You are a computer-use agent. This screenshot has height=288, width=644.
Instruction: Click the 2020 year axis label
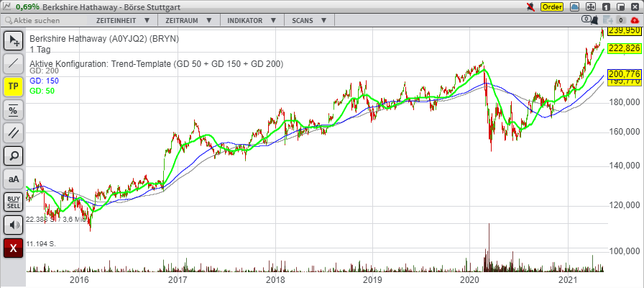[470, 280]
